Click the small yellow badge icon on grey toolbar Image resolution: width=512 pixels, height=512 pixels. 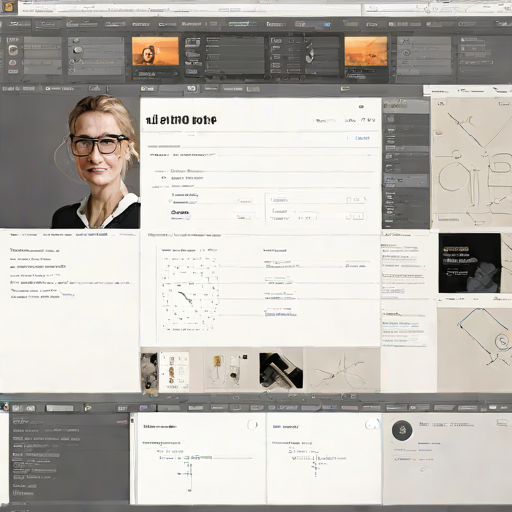coord(345,88)
